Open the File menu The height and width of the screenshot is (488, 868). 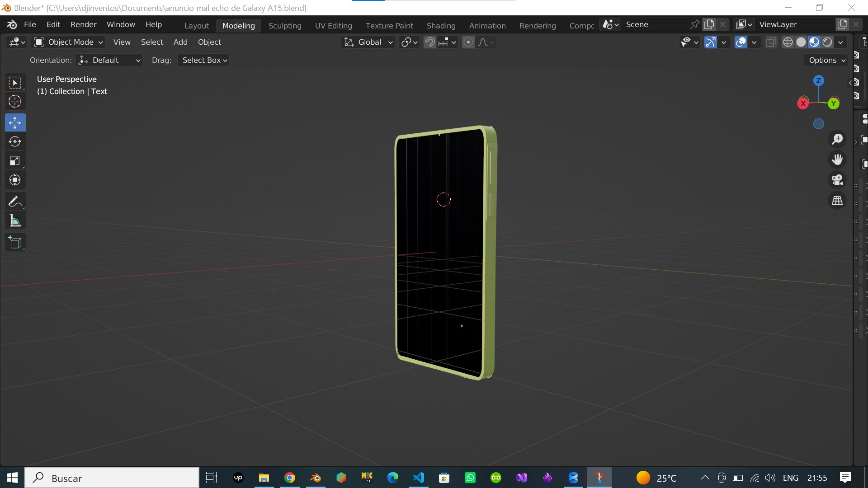click(x=30, y=24)
